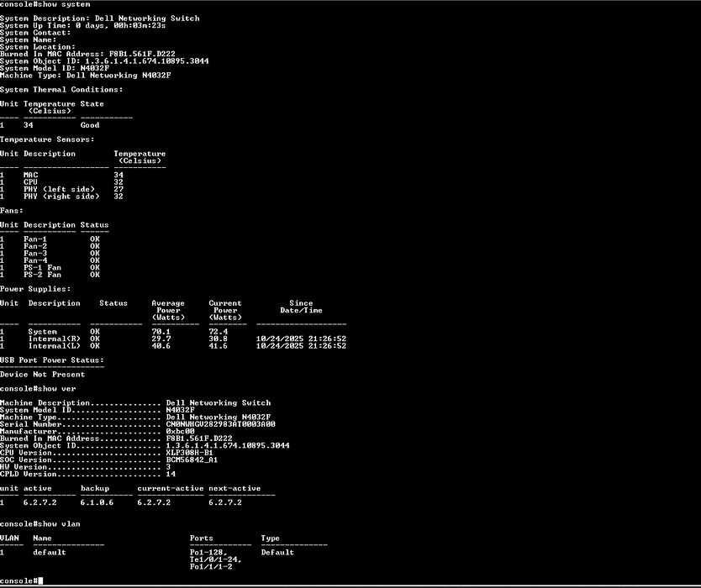Viewport: 701px width, 588px height.
Task: Click the Fan-1 status row
Action: click(x=50, y=239)
